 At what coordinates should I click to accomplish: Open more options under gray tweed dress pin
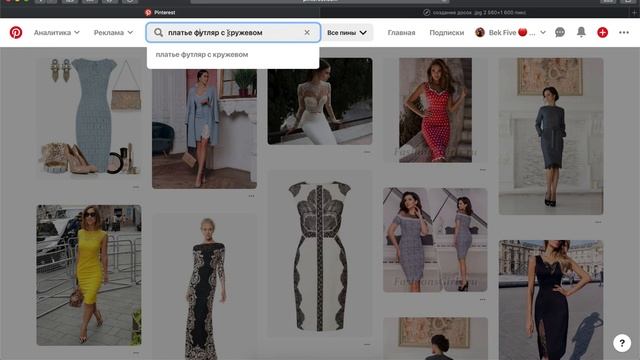[482, 300]
